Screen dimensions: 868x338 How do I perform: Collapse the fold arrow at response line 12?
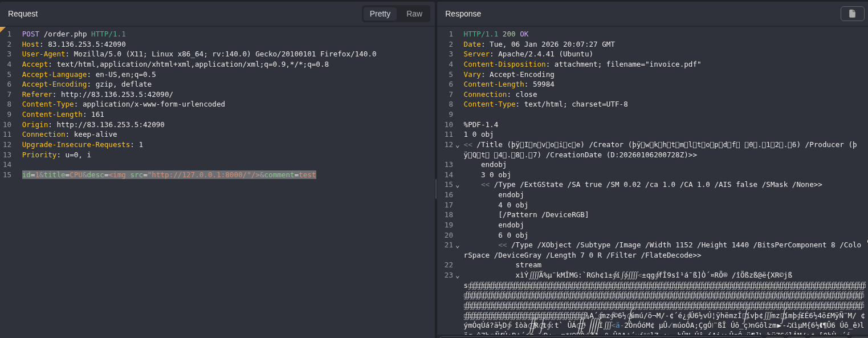pos(457,145)
